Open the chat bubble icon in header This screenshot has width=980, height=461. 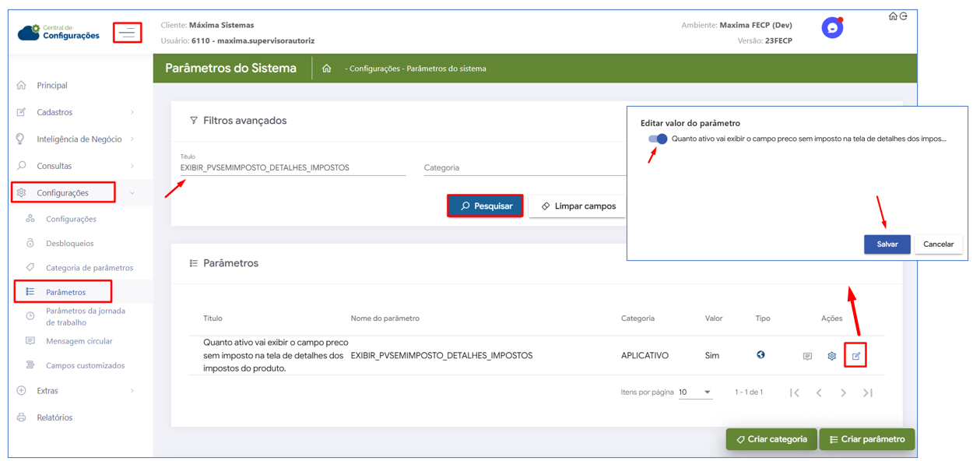(832, 28)
